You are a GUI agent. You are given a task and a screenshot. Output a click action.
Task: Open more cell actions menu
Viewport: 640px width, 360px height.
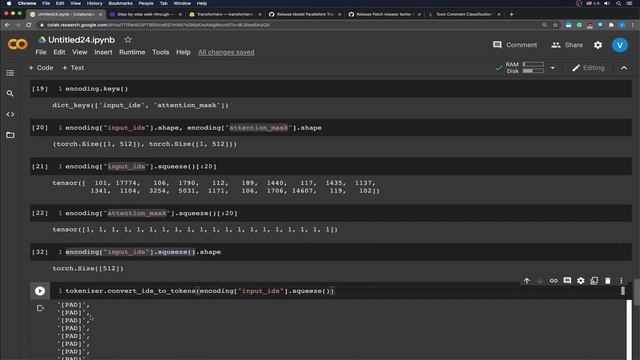click(621, 281)
